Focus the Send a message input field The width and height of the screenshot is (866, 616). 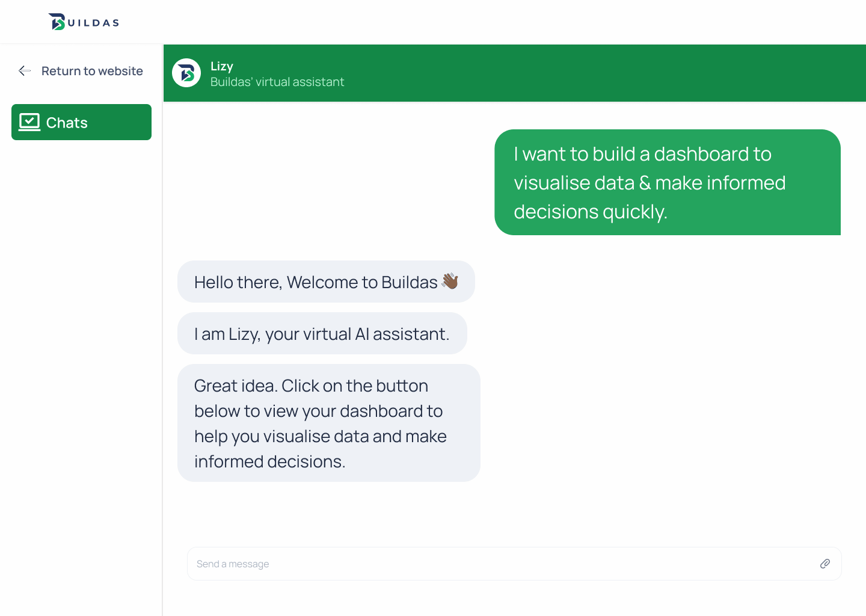pos(499,564)
